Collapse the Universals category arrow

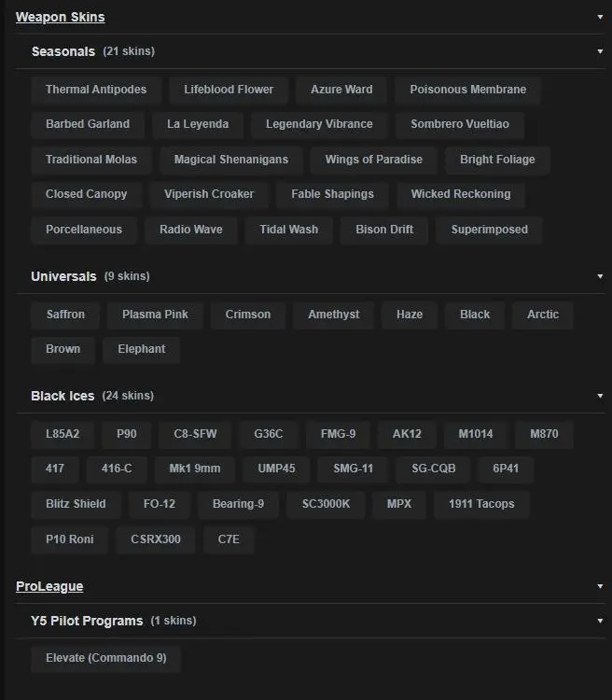coord(600,276)
